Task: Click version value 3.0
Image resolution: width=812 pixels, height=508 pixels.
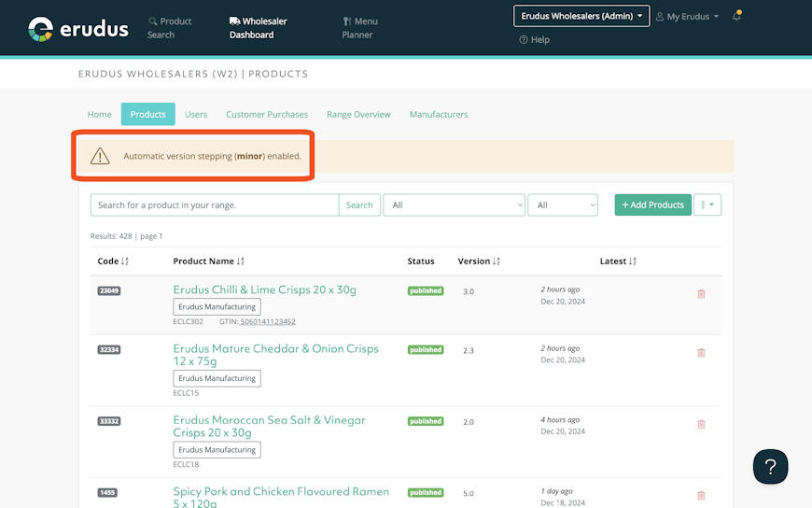Action: (469, 292)
